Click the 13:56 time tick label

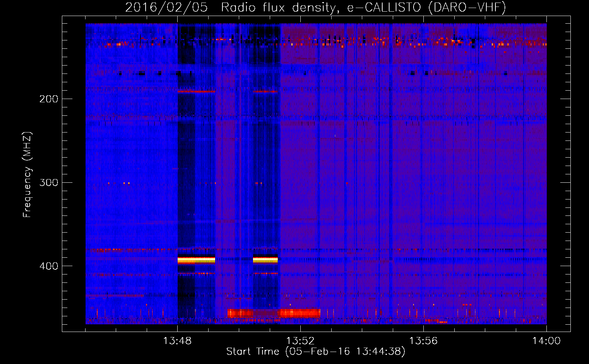pos(423,341)
